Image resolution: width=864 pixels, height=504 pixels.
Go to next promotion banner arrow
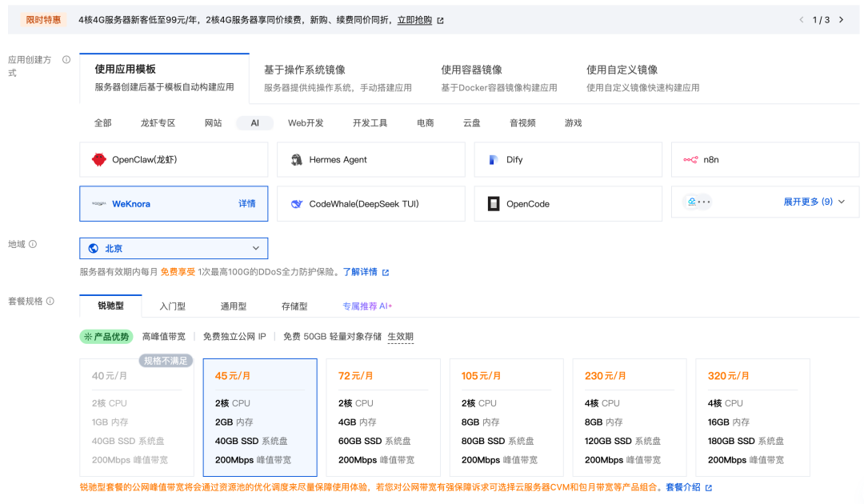pyautogui.click(x=842, y=20)
